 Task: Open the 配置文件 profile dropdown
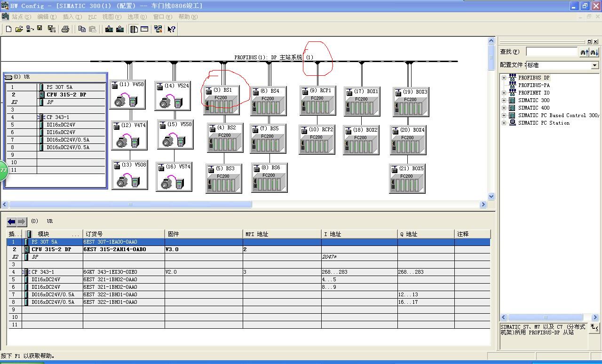pos(595,65)
